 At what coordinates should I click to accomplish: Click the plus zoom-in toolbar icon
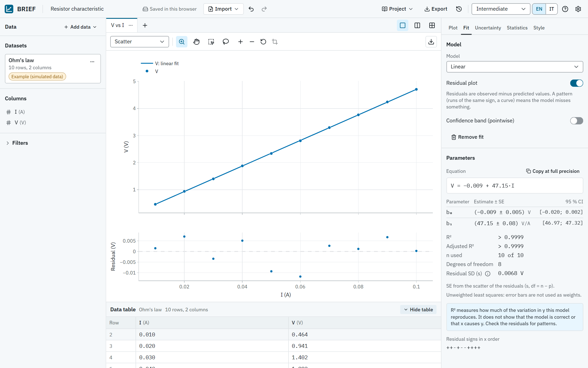click(x=240, y=42)
